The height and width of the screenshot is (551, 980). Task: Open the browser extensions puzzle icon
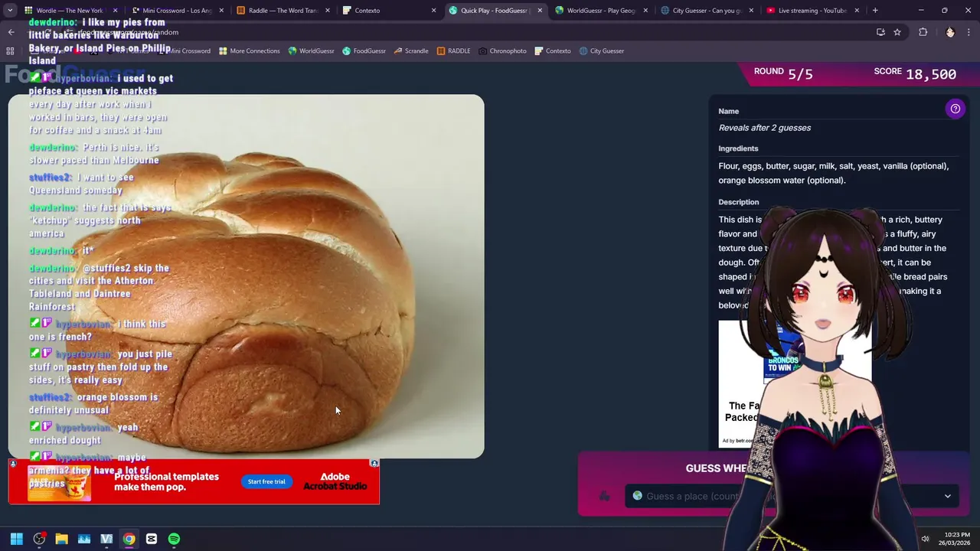[923, 32]
